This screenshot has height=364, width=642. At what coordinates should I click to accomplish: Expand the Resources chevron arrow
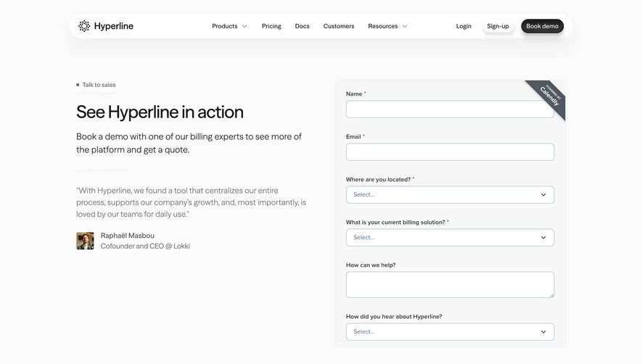(405, 26)
